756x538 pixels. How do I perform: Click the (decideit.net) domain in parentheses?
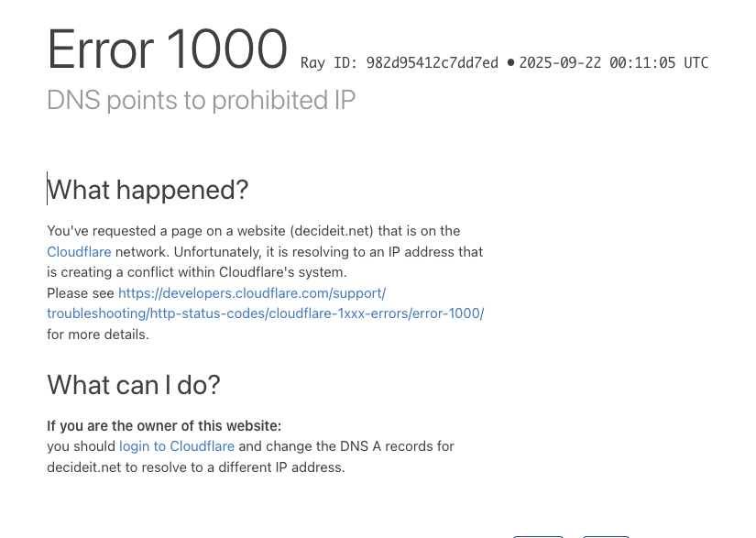[x=332, y=231]
